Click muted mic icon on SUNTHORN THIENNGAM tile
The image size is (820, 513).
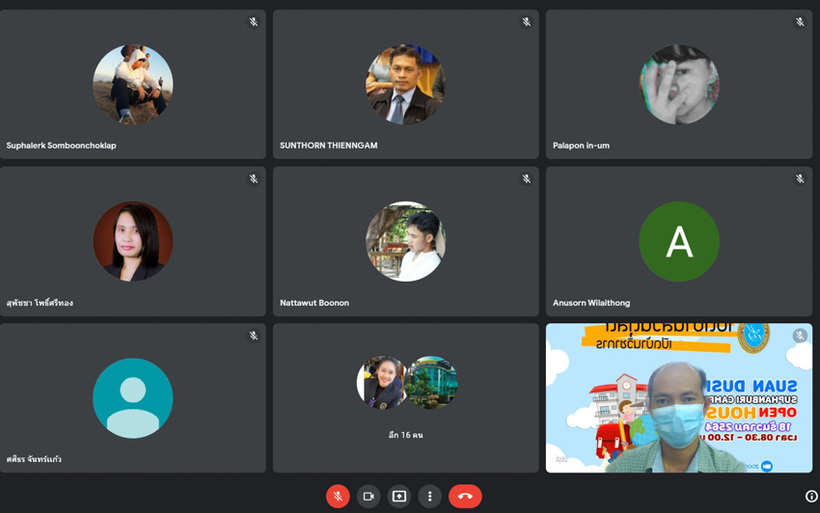(526, 22)
